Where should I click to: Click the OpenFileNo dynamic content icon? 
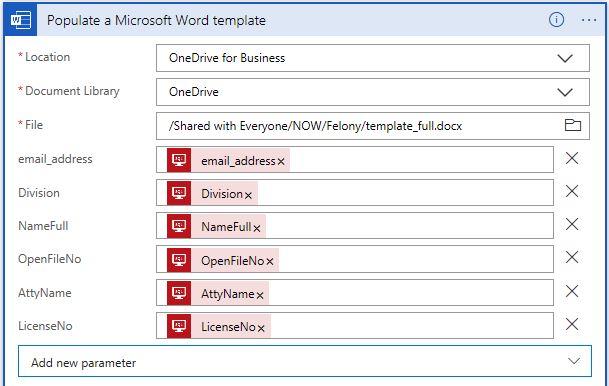point(179,259)
